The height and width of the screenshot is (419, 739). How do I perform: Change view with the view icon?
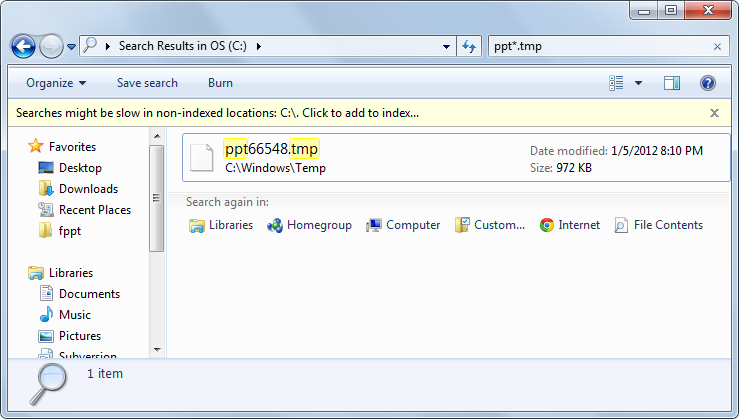tap(616, 83)
